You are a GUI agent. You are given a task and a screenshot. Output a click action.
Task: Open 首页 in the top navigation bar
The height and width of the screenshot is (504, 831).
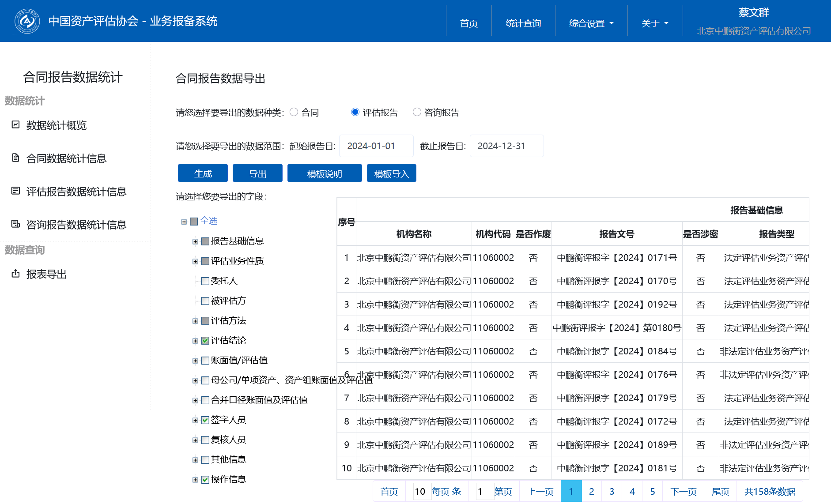tap(468, 23)
